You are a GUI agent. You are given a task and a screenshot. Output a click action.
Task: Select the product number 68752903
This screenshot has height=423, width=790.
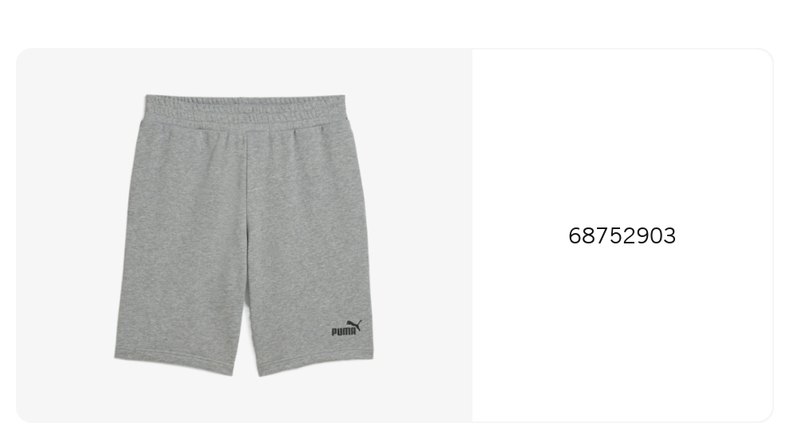(622, 236)
